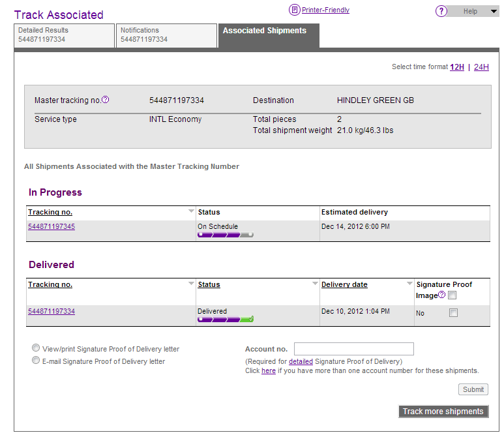Click help icon next to Master tracking no.
This screenshot has width=504, height=435.
[x=106, y=100]
